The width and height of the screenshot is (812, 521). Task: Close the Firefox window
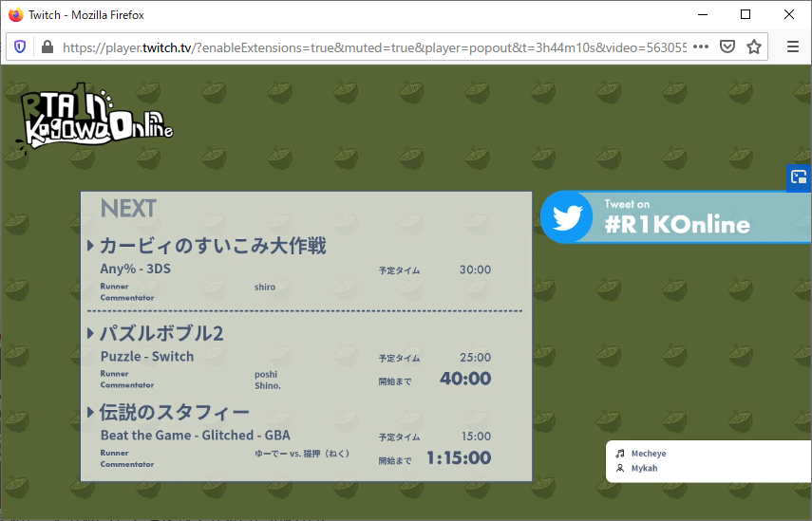pos(788,14)
